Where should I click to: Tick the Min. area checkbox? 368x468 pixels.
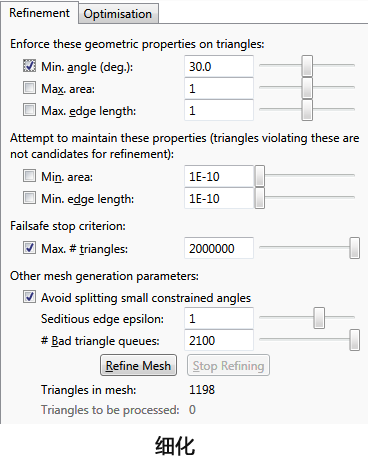[x=29, y=176]
